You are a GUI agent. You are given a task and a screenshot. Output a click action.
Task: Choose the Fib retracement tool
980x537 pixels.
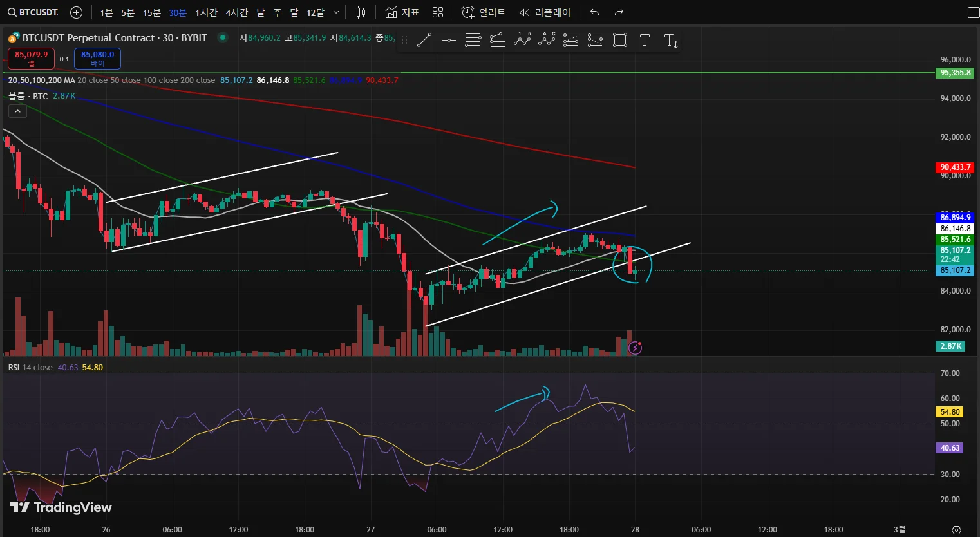(x=473, y=41)
